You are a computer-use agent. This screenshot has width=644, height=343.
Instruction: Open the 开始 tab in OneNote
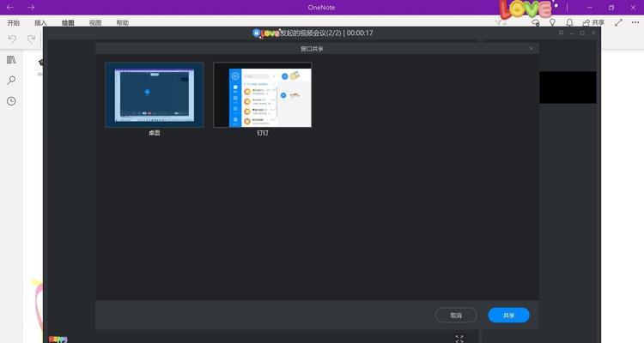[14, 22]
